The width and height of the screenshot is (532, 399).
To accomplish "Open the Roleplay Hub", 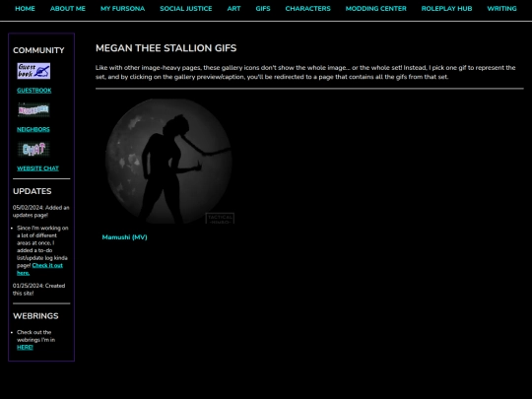I will tap(446, 9).
